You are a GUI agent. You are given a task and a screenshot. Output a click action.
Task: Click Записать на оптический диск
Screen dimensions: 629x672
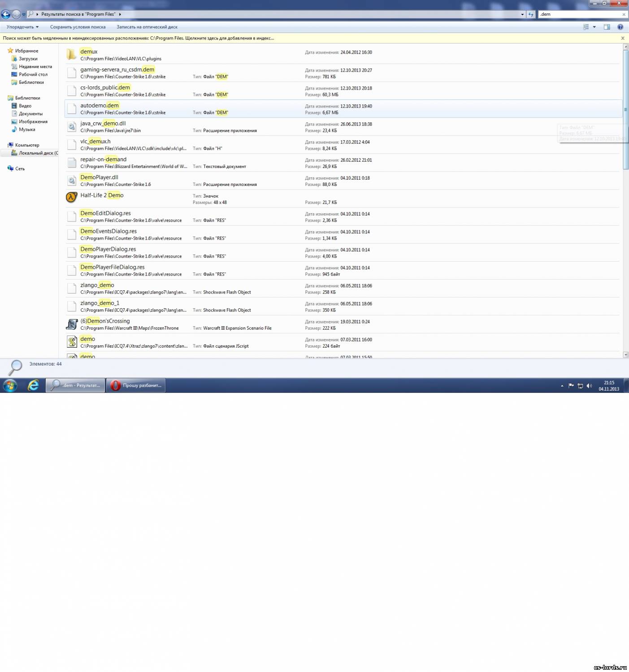(147, 27)
